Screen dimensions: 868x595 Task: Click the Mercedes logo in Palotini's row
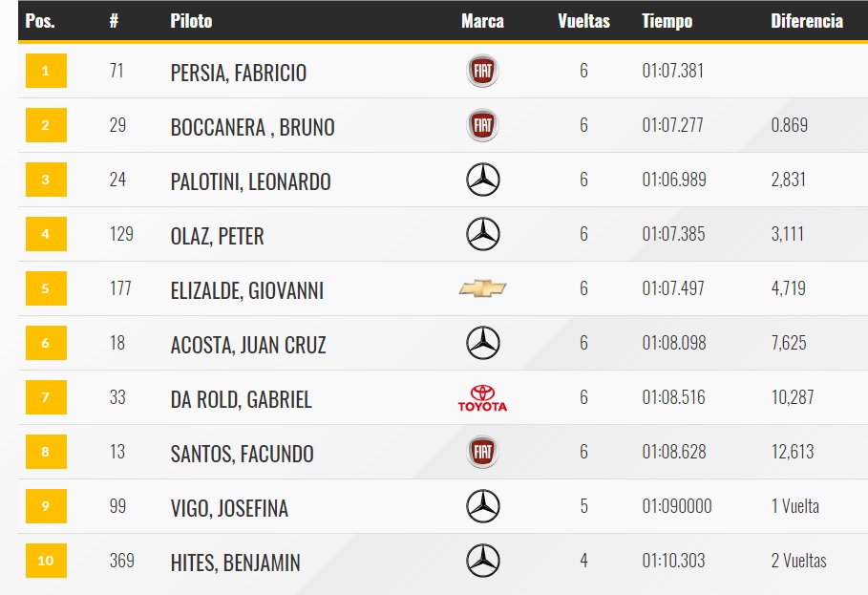point(483,180)
